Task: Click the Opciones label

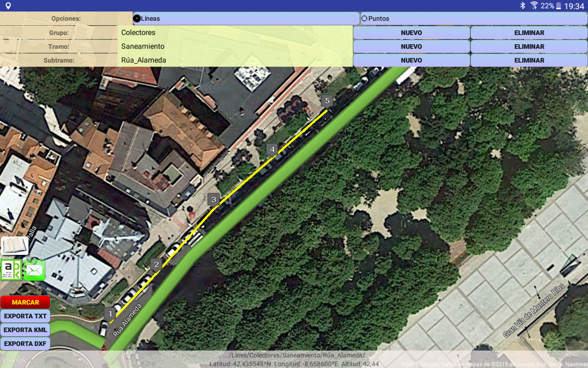Action: tap(66, 19)
